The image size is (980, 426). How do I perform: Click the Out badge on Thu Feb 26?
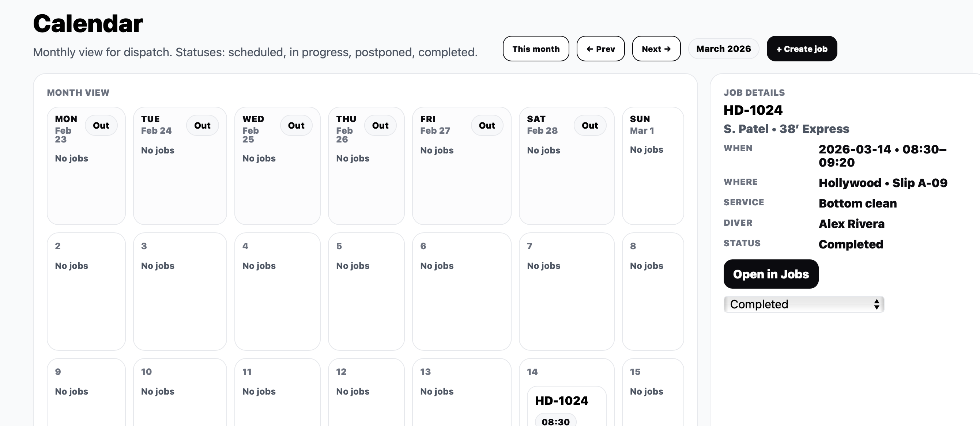(380, 125)
